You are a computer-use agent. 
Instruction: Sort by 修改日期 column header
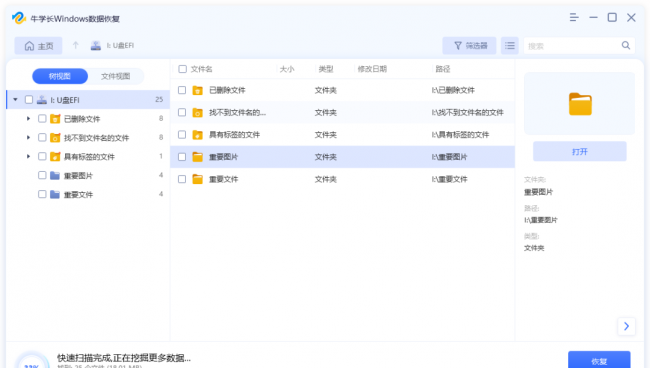click(372, 69)
